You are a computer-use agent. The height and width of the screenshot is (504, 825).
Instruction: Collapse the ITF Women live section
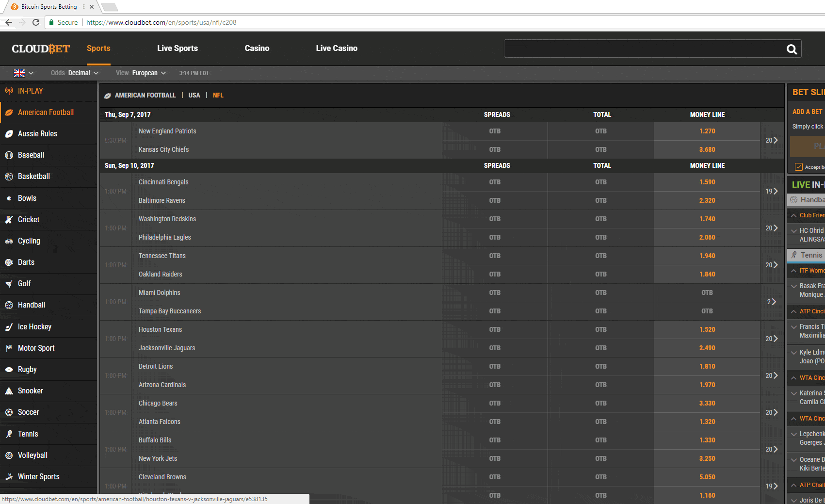[793, 271]
